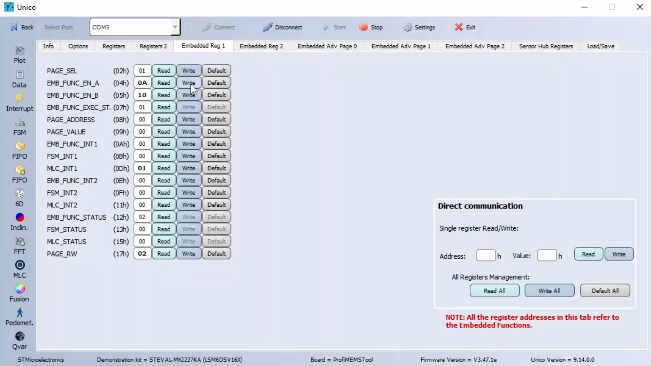
Task: Read the MLC_STATUS register
Action: (x=164, y=242)
